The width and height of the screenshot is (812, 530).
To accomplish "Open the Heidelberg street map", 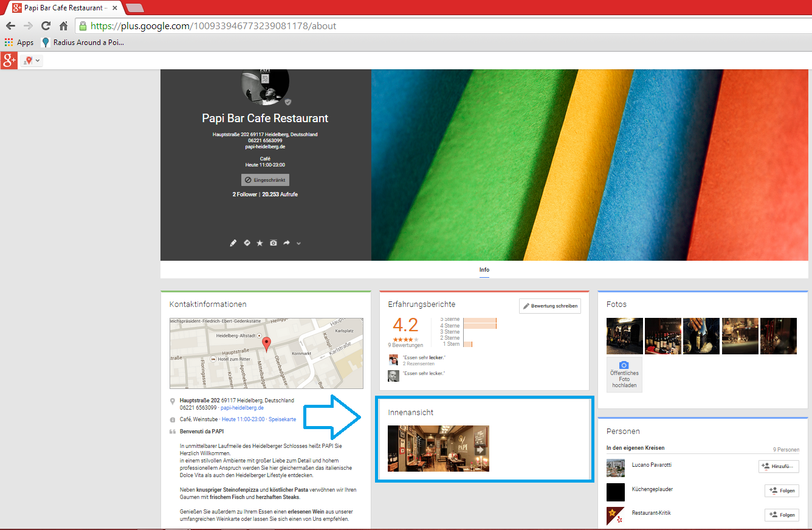I will point(266,353).
